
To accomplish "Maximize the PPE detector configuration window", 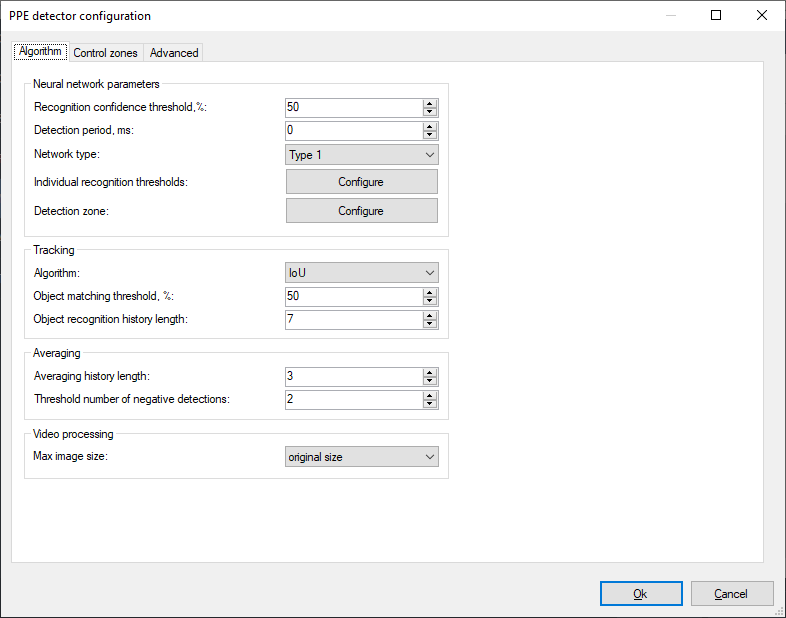I will tap(716, 15).
